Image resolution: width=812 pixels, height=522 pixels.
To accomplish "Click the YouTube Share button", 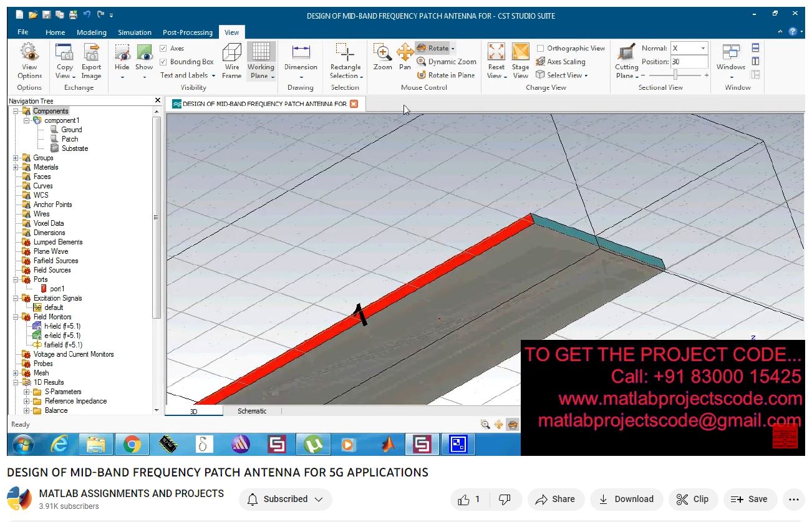I will [x=555, y=499].
